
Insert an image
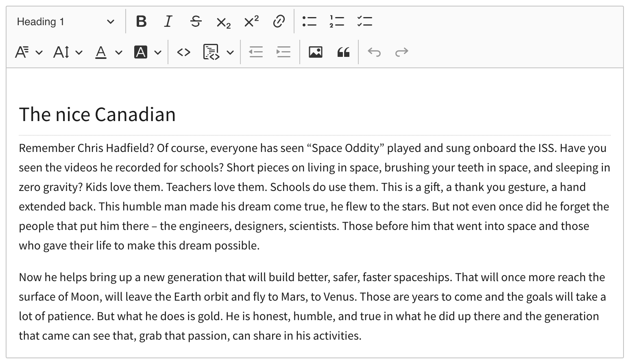pos(316,52)
